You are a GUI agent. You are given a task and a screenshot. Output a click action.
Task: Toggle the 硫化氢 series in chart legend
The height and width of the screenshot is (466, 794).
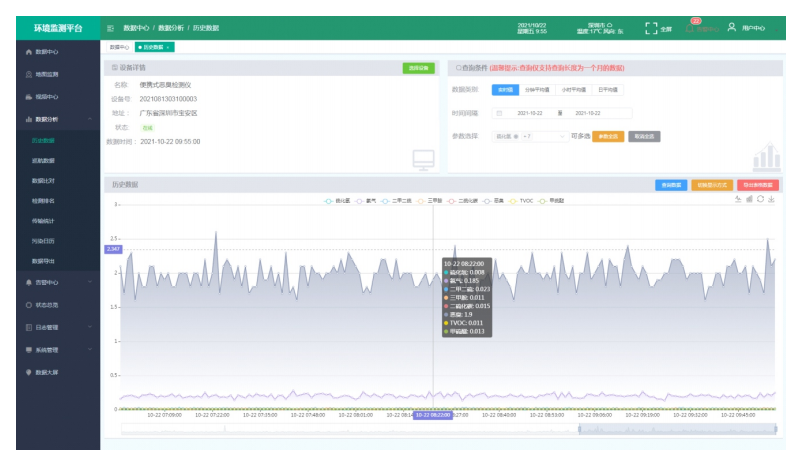pos(339,201)
